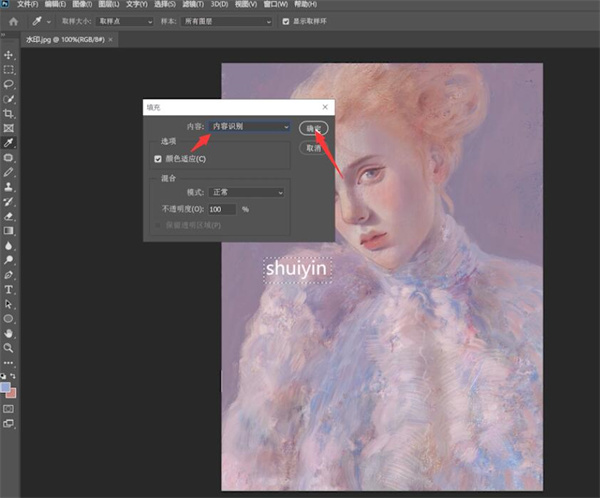
Task: Select the Type tool
Action: tap(8, 289)
